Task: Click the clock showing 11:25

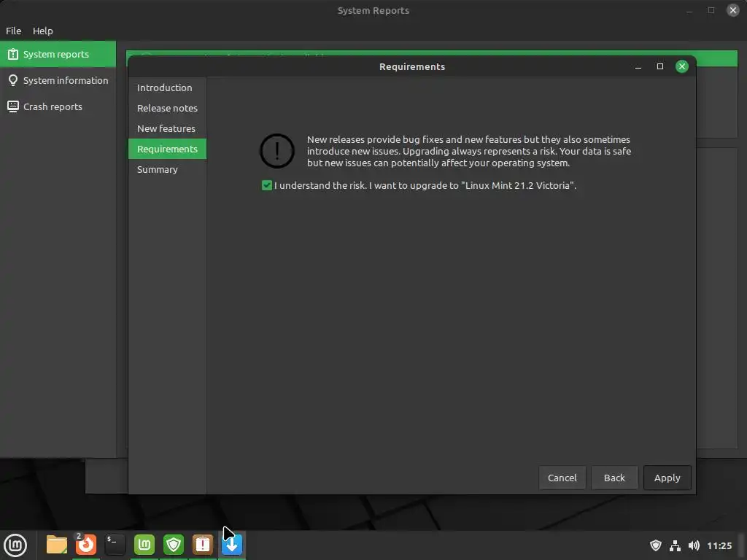Action: (x=719, y=545)
